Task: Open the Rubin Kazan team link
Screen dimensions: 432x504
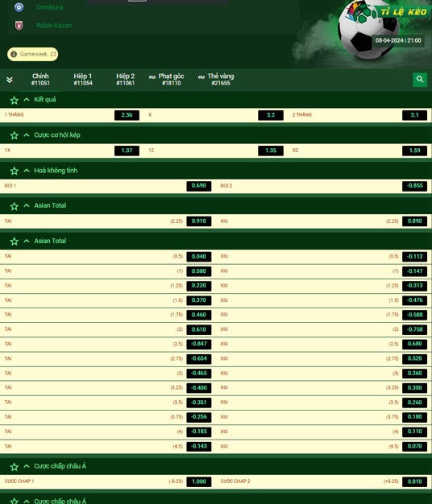Action: coord(54,26)
